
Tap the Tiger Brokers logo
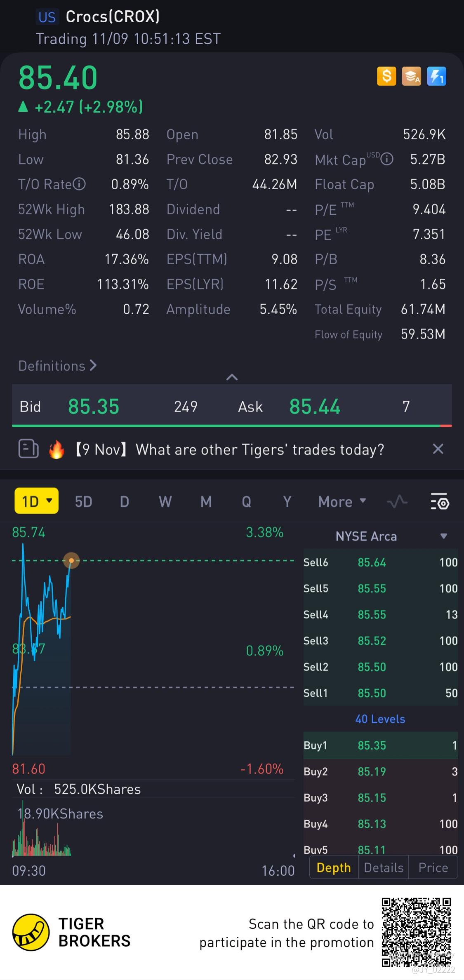click(x=31, y=932)
